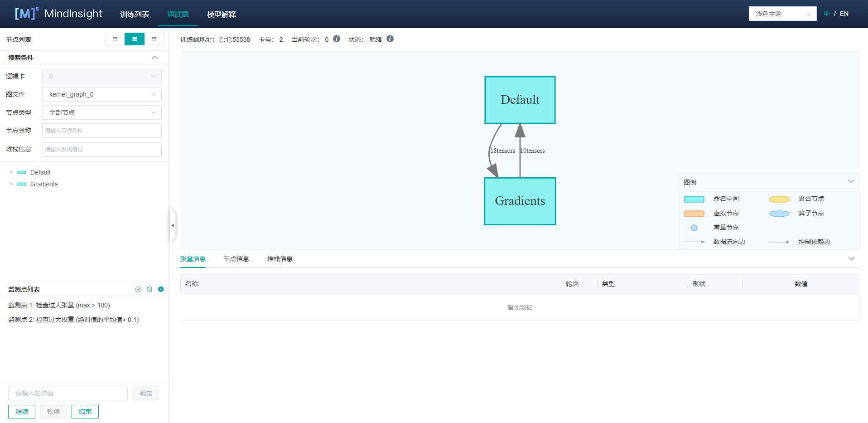Click the recheck watchpoints checkmark icon
Screen dimensions: 868x423
138,289
